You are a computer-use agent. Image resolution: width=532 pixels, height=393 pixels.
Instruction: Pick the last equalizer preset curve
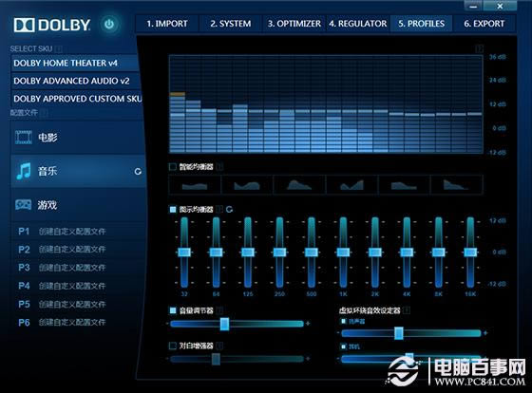[x=456, y=185]
